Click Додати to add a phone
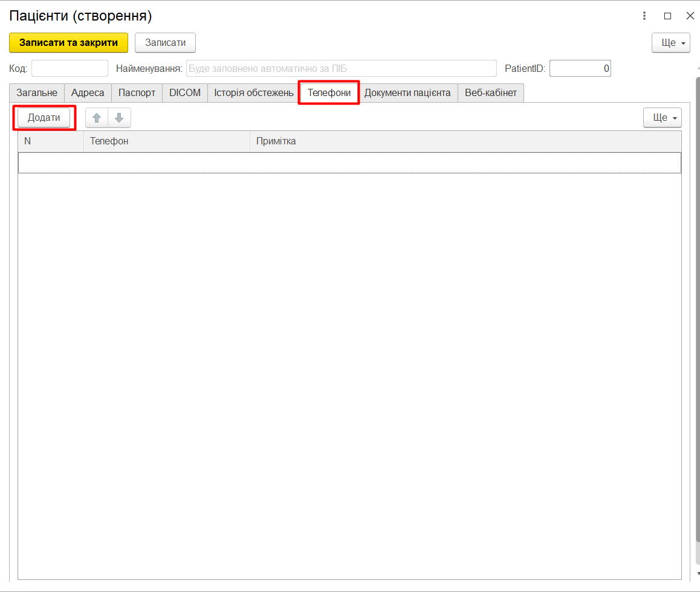 coord(44,118)
